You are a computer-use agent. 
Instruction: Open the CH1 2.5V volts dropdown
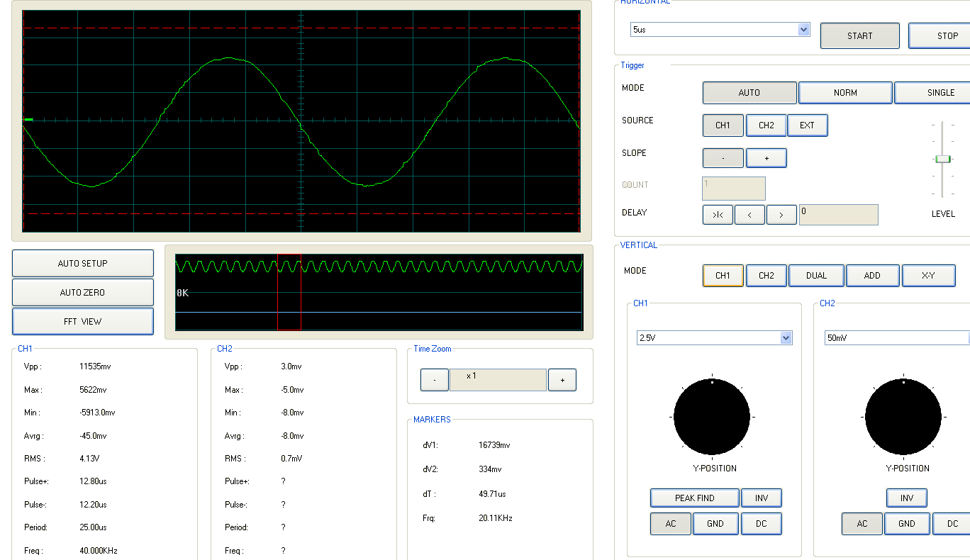point(714,338)
